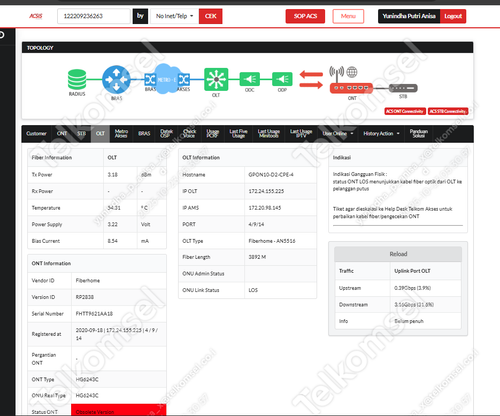The height and width of the screenshot is (416, 500).
Task: Click the red bidirectional arrows link icon
Action: [x=311, y=79]
